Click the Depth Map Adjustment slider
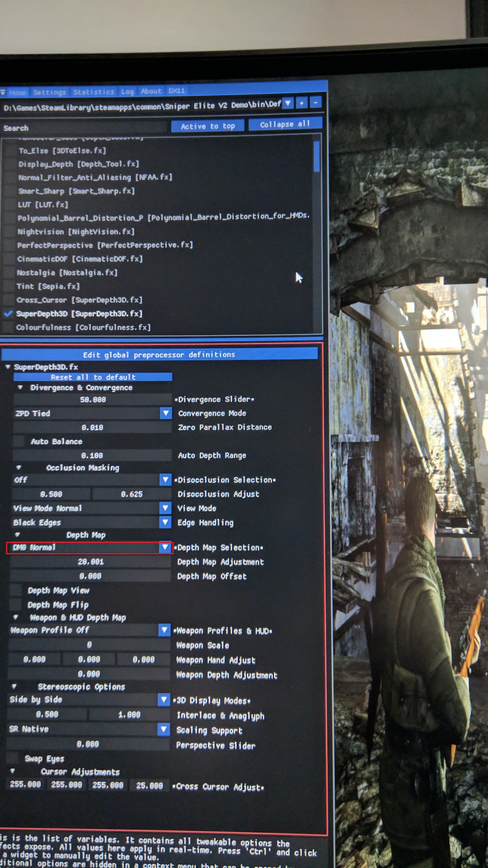 coord(91,562)
